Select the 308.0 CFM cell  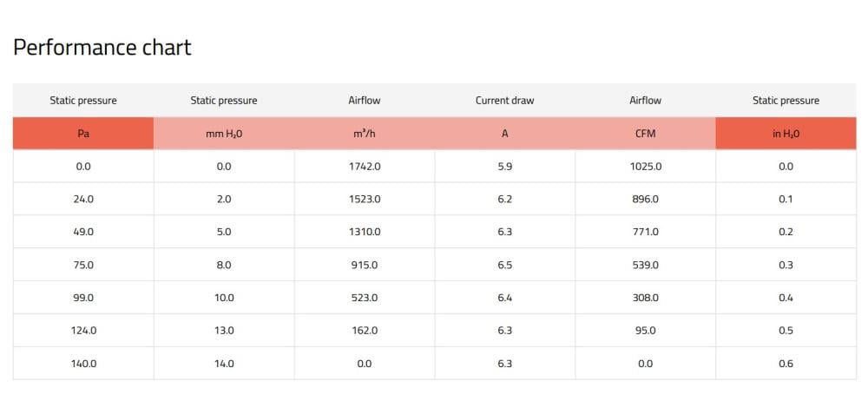pyautogui.click(x=645, y=298)
